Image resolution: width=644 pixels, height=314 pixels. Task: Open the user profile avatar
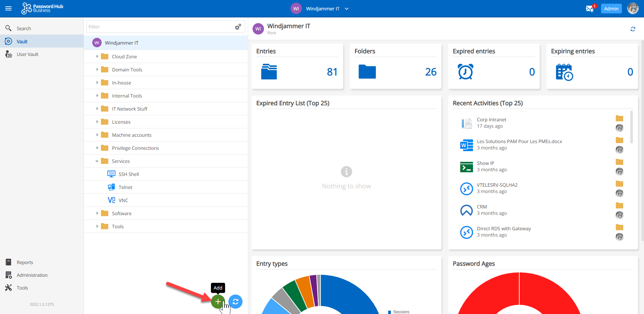[633, 9]
